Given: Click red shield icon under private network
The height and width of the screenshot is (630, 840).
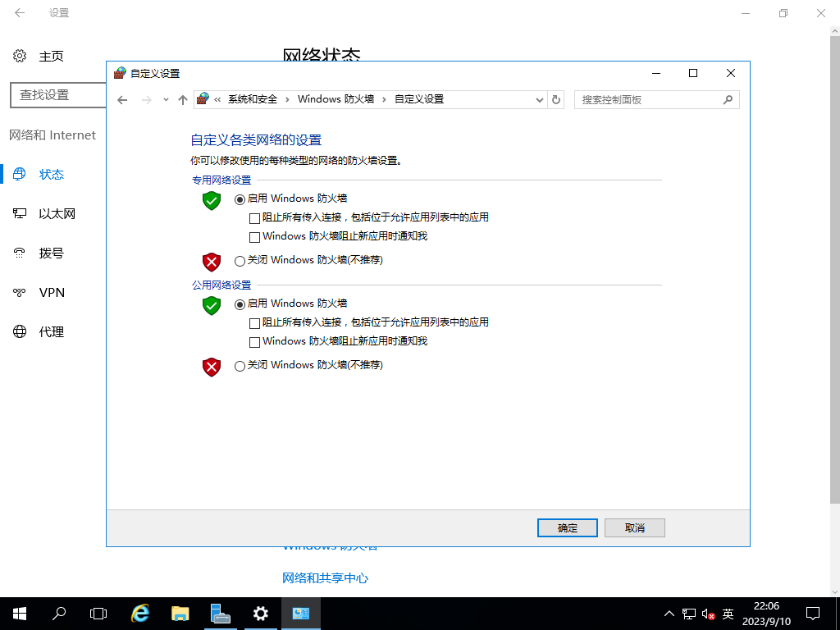Looking at the screenshot, I should (212, 262).
